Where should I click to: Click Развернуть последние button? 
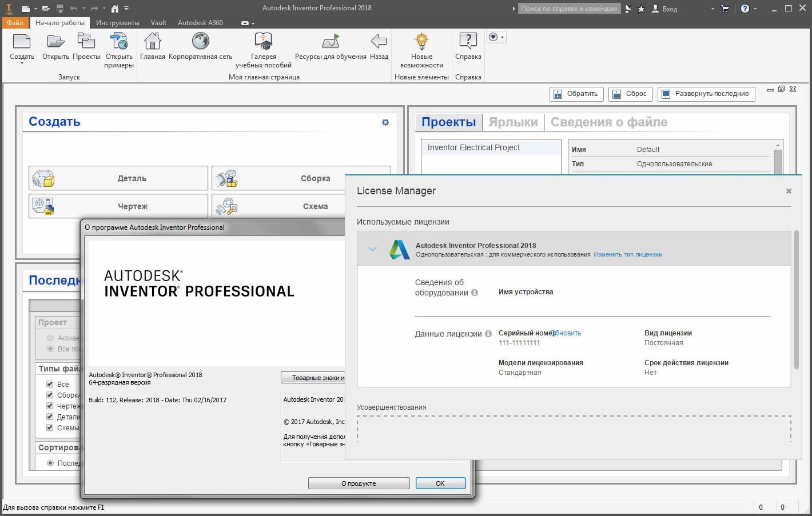(x=706, y=94)
